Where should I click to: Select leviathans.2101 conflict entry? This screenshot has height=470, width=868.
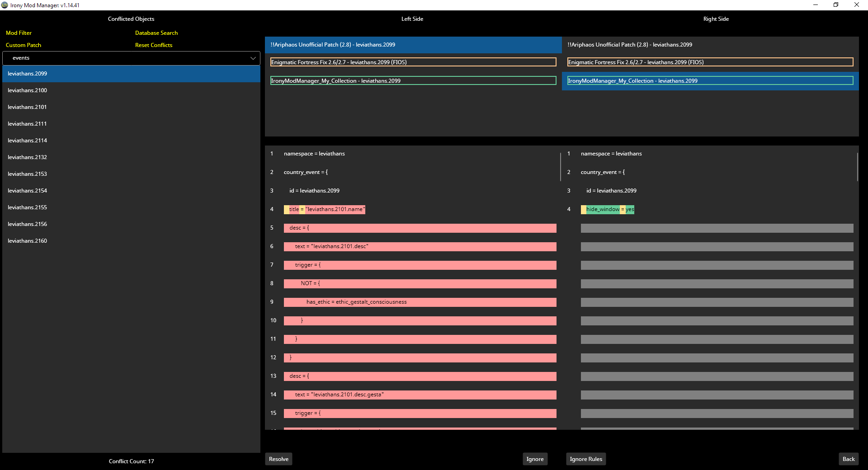(x=131, y=107)
